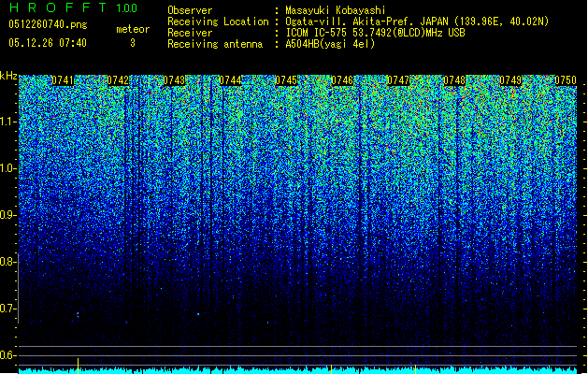Click the yellow meteor marker just before 0746
This screenshot has height=374, width=588.
tap(332, 369)
